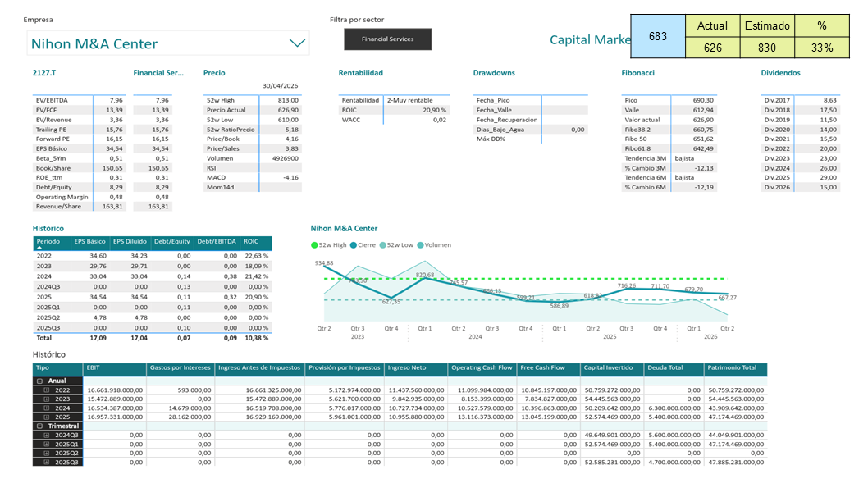Click the % Cambio 6M value -12,19
Viewport: 868px width, 488px height.
(704, 188)
